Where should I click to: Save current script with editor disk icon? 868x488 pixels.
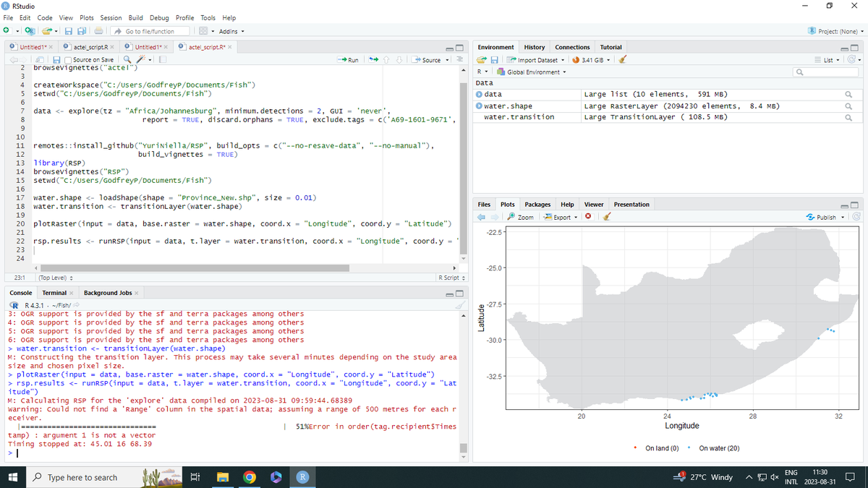[55, 60]
